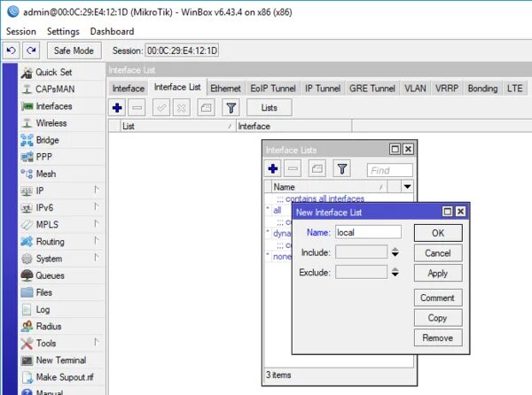
Task: Click blue plus icon in Interface Lists window
Action: click(273, 168)
